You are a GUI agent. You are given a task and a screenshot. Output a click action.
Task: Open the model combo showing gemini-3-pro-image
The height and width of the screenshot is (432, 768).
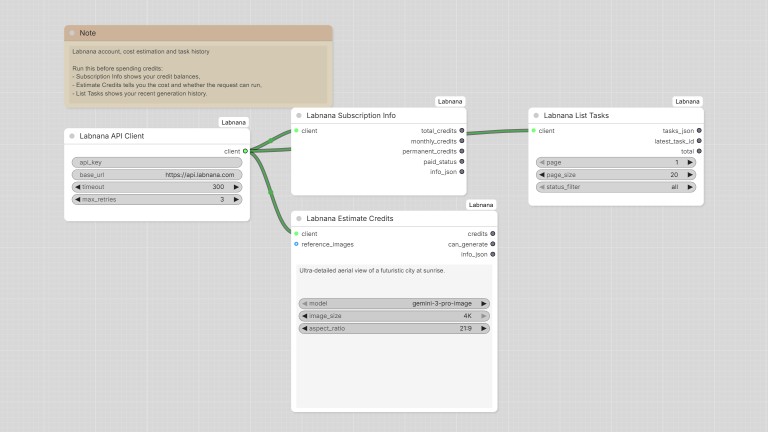(x=394, y=304)
